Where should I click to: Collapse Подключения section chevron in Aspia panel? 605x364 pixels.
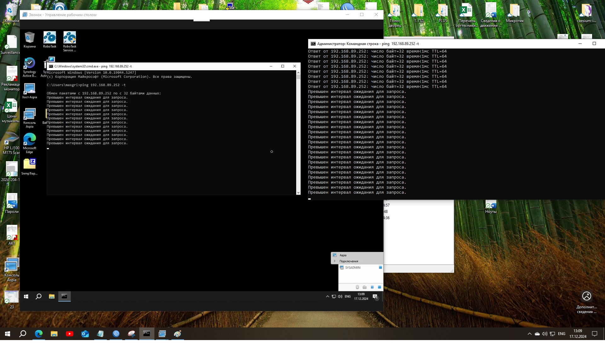[x=335, y=261]
